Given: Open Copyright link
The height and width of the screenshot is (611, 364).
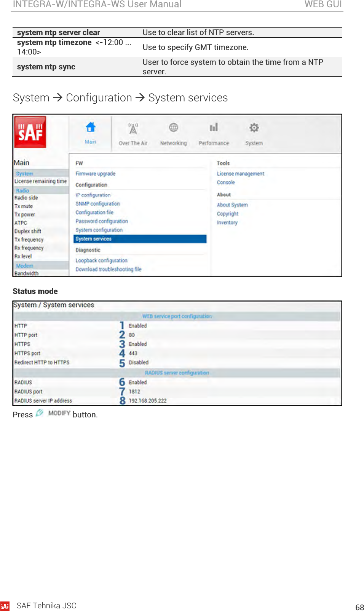Looking at the screenshot, I should tap(227, 214).
